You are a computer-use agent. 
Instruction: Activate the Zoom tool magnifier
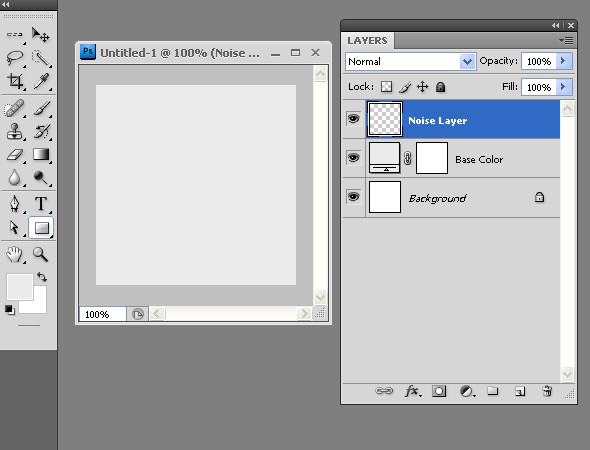coord(40,254)
